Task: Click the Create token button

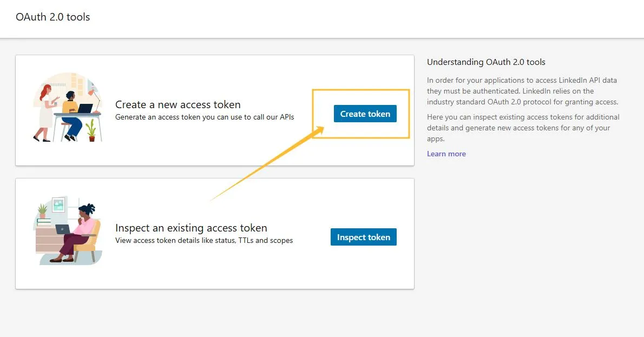Action: [365, 114]
